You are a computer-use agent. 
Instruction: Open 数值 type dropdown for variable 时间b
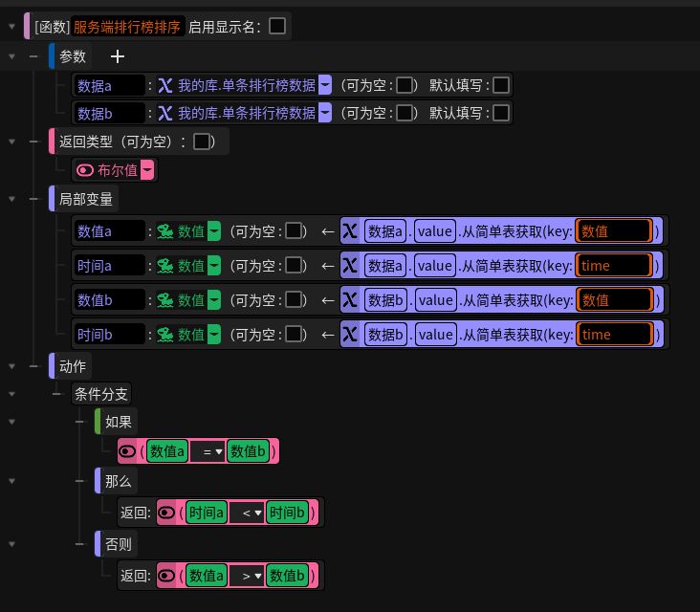214,335
